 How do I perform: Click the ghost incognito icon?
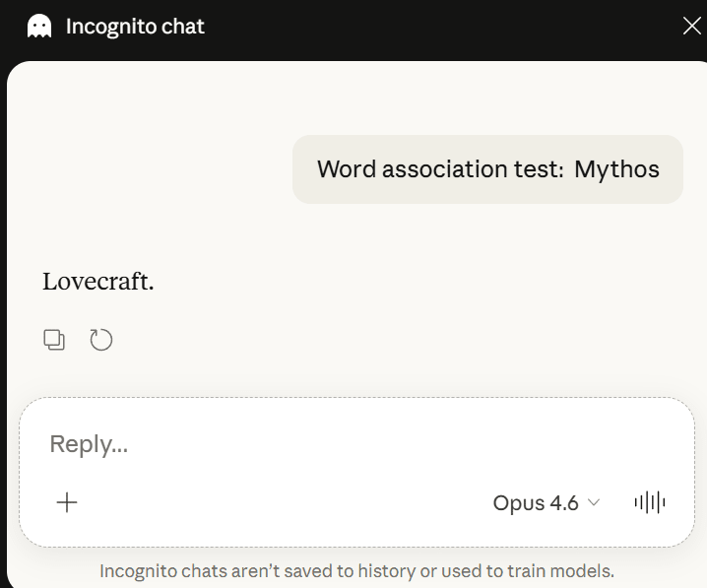click(39, 27)
